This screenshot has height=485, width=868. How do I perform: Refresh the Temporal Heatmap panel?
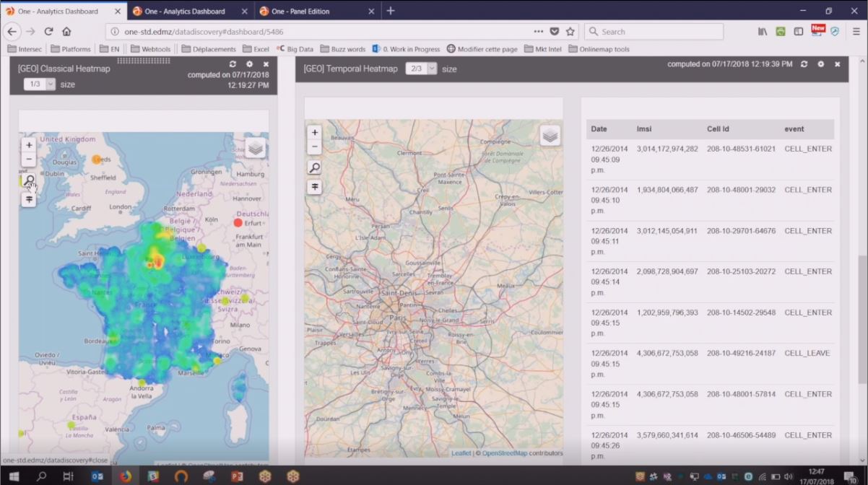tap(804, 64)
